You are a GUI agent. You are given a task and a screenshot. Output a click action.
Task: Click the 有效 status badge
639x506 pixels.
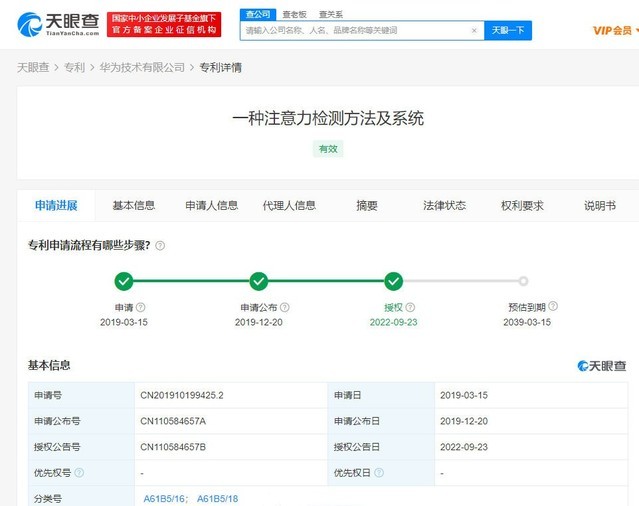[x=328, y=149]
